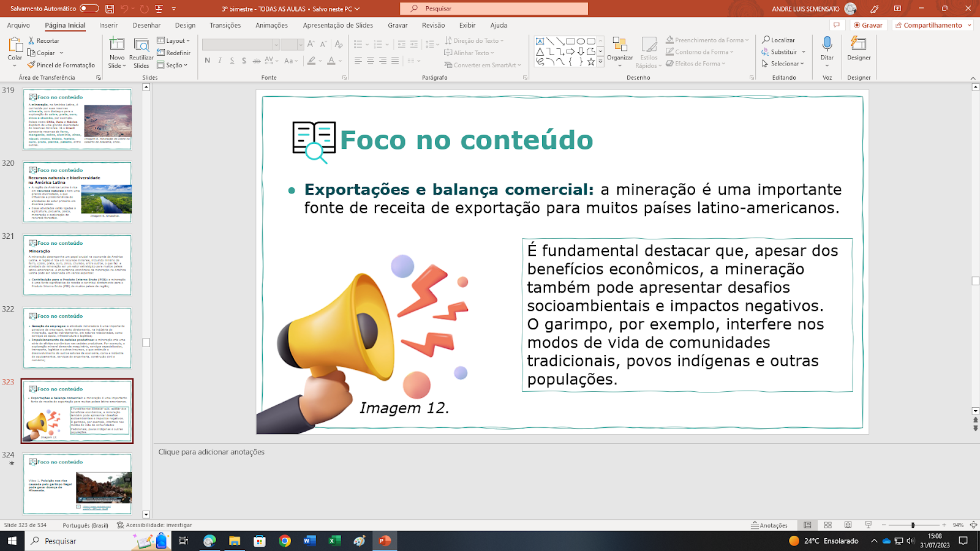Switch to normal view icon
The width and height of the screenshot is (980, 551).
pos(808,525)
